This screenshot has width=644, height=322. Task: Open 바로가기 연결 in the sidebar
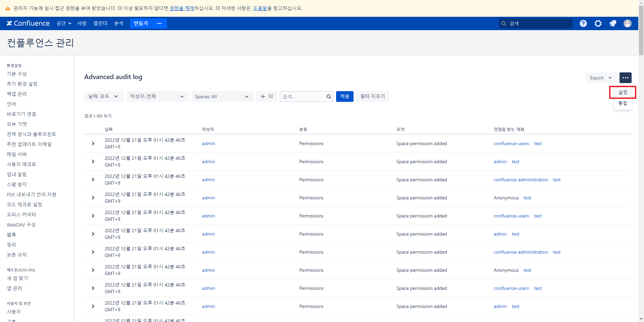(x=21, y=114)
